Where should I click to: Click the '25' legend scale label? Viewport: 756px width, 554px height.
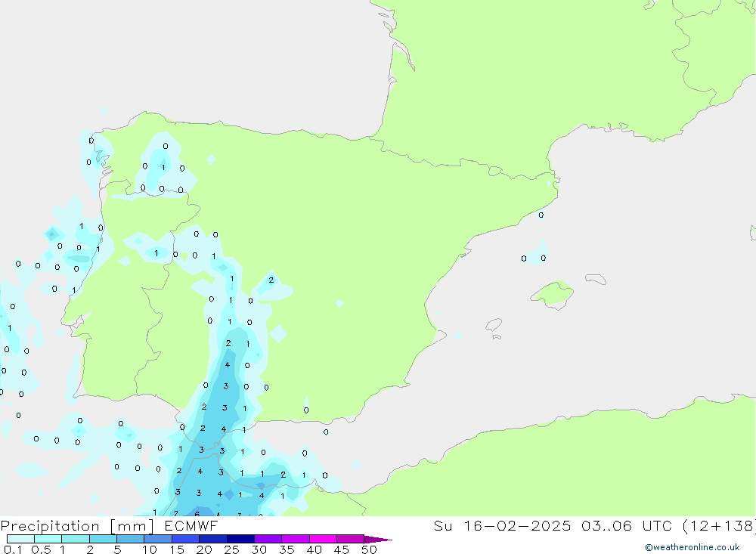(x=231, y=549)
